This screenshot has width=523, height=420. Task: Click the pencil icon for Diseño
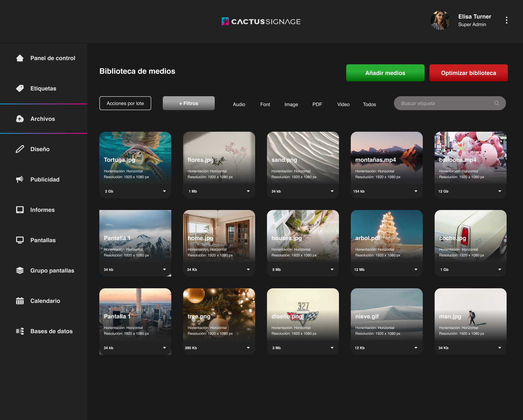pos(20,149)
